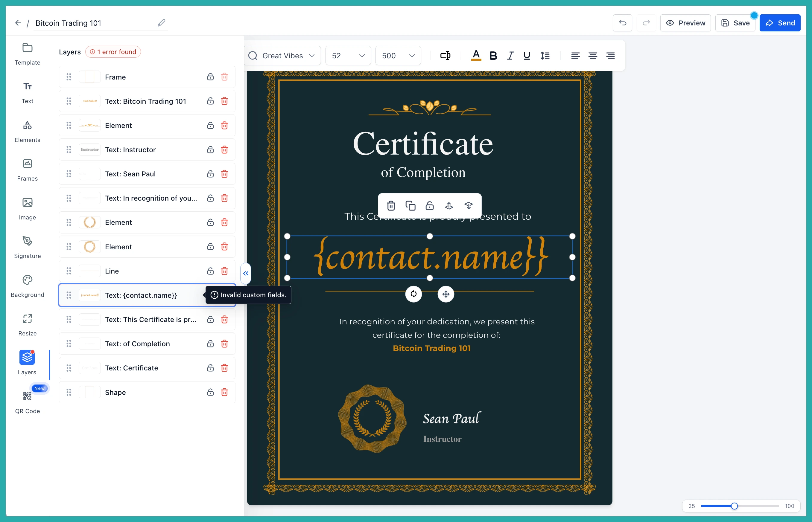
Task: Open the Signature panel
Action: click(28, 248)
